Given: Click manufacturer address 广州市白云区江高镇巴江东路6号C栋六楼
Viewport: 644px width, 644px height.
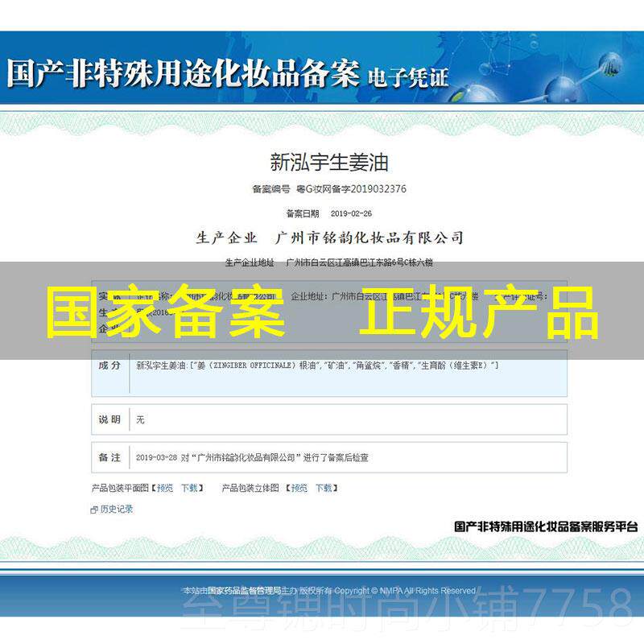Looking at the screenshot, I should click(x=359, y=262).
